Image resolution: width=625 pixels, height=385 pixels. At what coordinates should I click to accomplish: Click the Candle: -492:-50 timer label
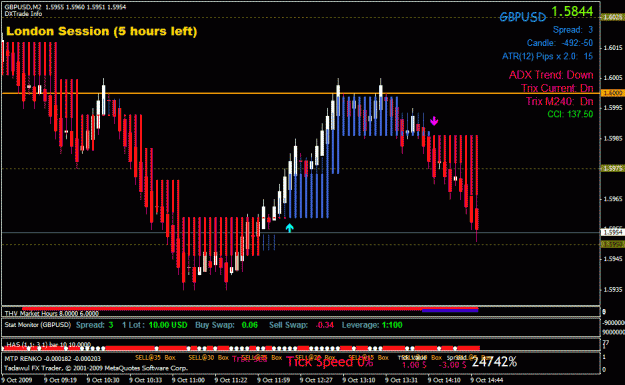[x=560, y=43]
